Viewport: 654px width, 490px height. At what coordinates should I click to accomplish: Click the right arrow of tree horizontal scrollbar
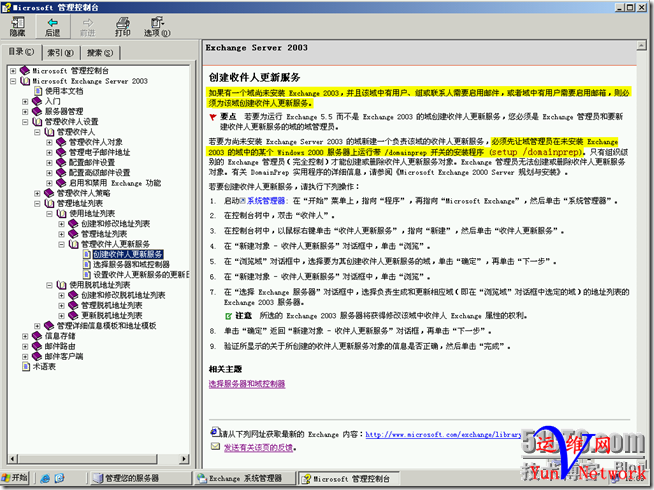[184, 459]
